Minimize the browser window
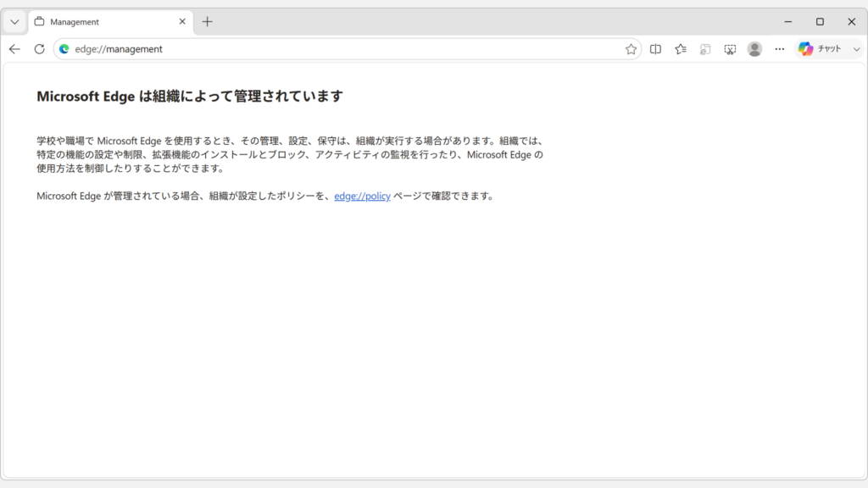 pyautogui.click(x=788, y=21)
